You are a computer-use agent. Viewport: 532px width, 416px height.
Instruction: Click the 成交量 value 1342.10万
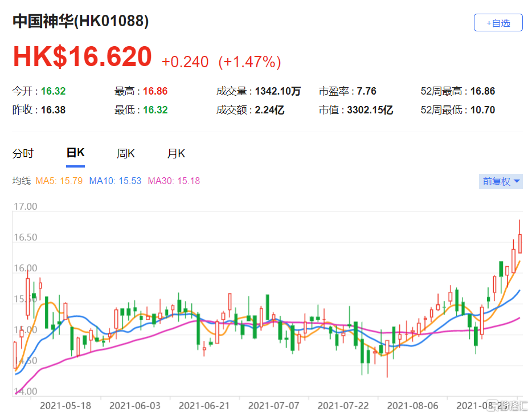(278, 91)
